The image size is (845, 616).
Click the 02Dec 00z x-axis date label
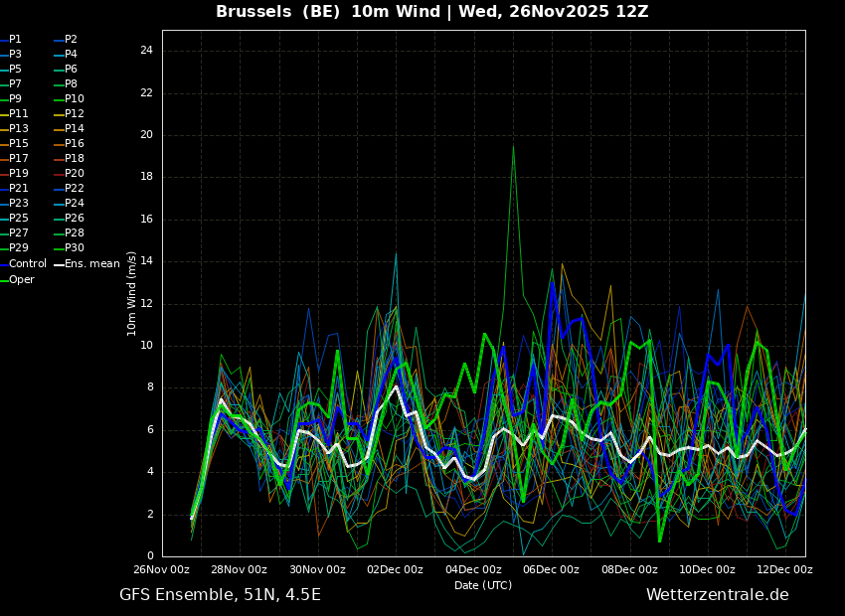[395, 569]
